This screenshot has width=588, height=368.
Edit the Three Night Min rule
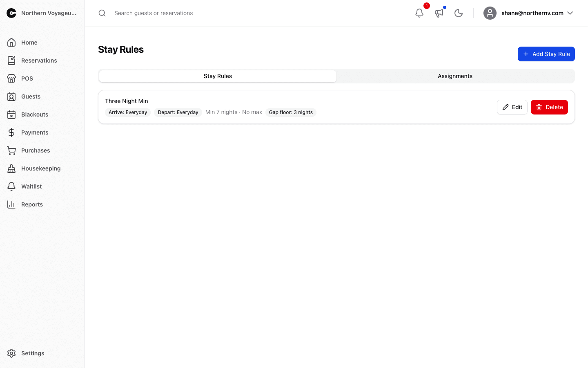512,107
